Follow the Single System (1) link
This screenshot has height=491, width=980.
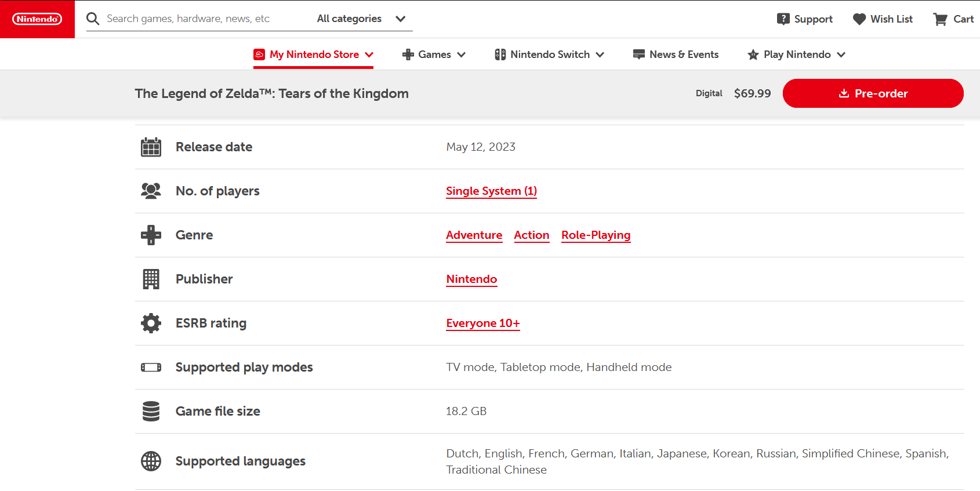[491, 191]
